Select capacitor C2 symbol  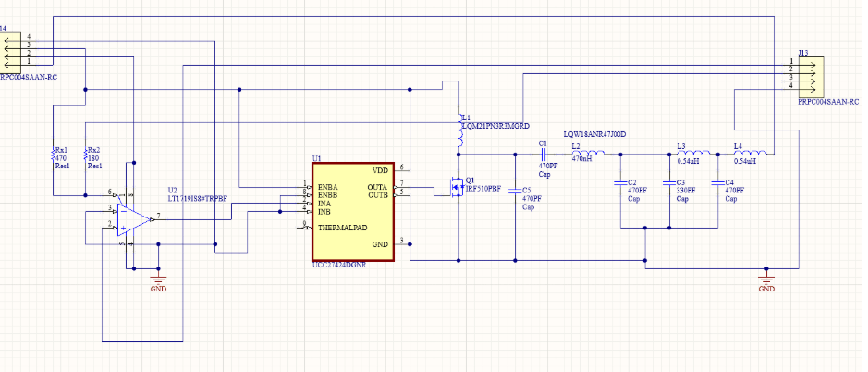coord(620,182)
